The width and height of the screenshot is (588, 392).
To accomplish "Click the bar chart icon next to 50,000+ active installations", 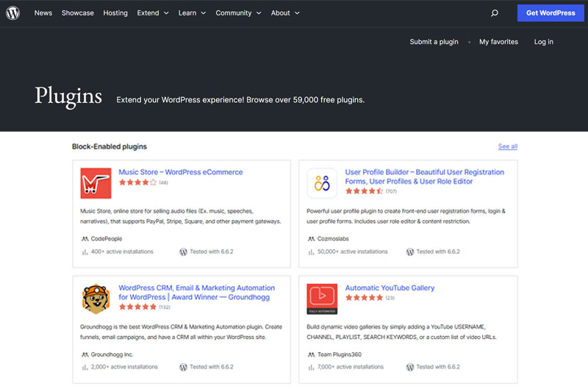I will tap(311, 252).
